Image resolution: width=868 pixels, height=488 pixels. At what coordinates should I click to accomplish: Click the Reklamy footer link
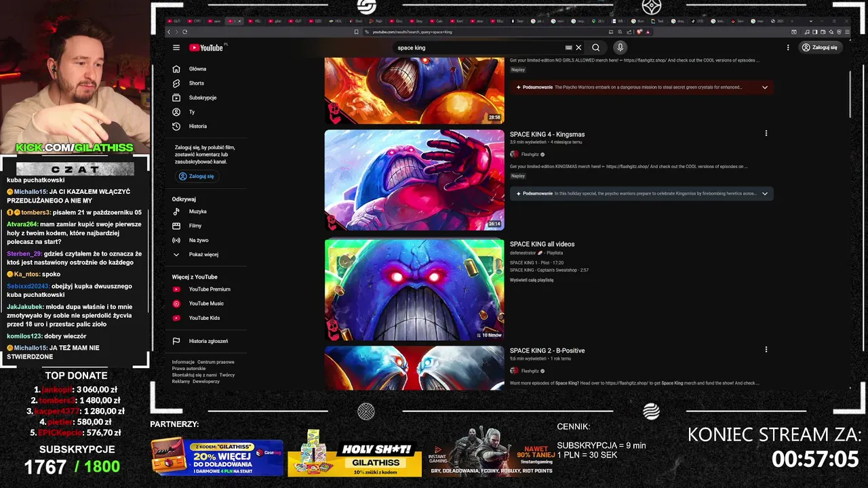point(181,382)
